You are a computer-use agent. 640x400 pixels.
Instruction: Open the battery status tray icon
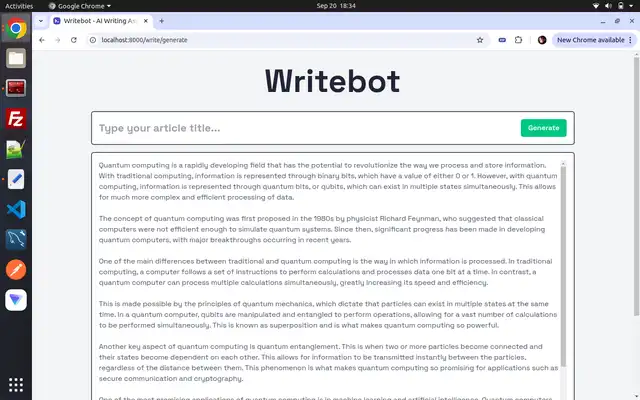(x=621, y=6)
